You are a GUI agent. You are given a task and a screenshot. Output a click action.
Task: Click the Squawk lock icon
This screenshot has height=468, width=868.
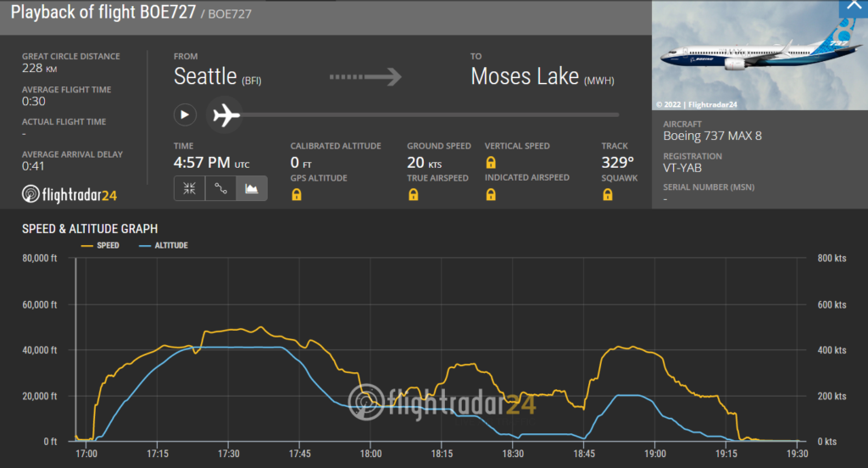point(608,194)
